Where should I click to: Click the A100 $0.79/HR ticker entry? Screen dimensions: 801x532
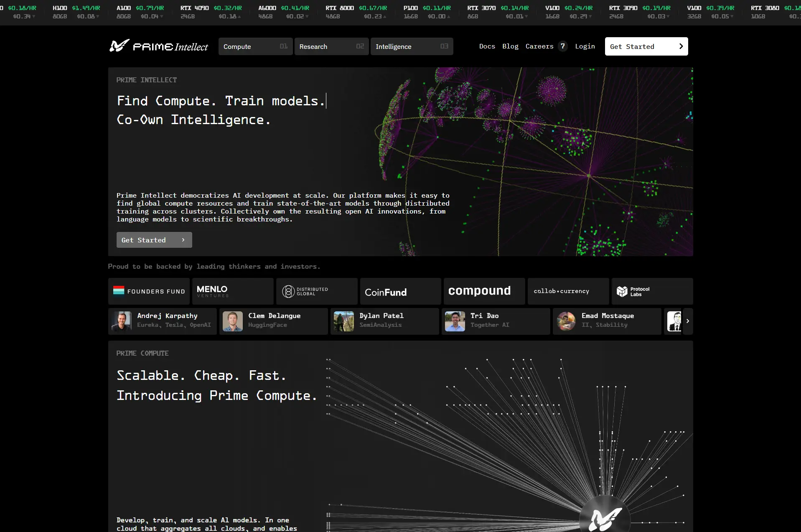point(140,12)
